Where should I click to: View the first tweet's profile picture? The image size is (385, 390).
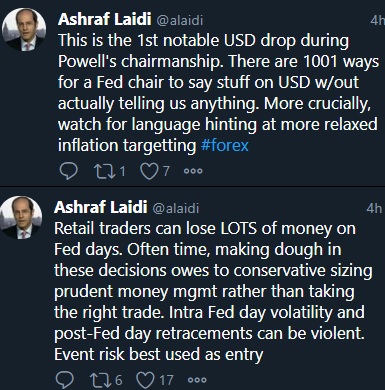pos(24,30)
